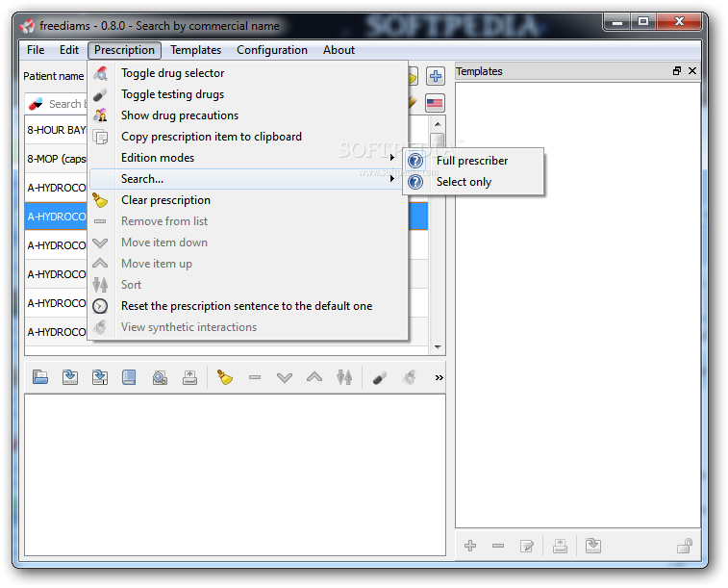Click the save prescription icon in toolbar
Viewport: 728px width, 588px height.
point(70,377)
